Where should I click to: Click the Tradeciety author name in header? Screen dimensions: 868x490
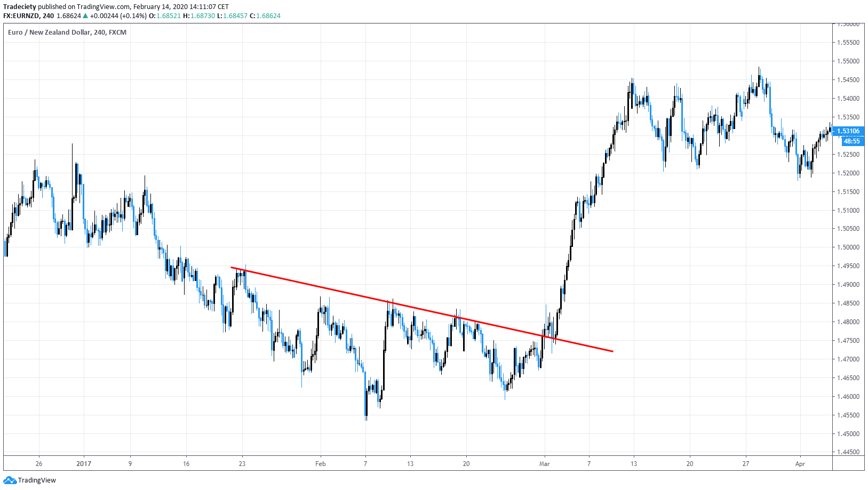pyautogui.click(x=20, y=7)
